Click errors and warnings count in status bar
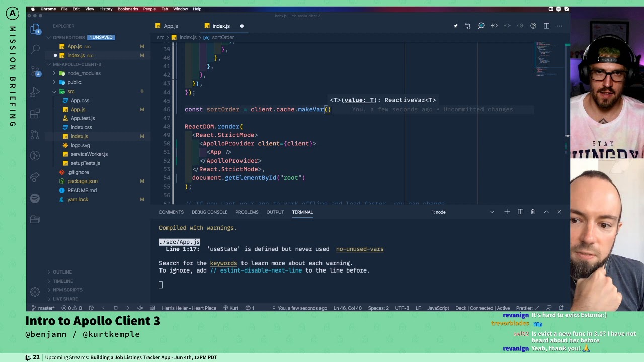The height and width of the screenshot is (362, 644). [71, 308]
